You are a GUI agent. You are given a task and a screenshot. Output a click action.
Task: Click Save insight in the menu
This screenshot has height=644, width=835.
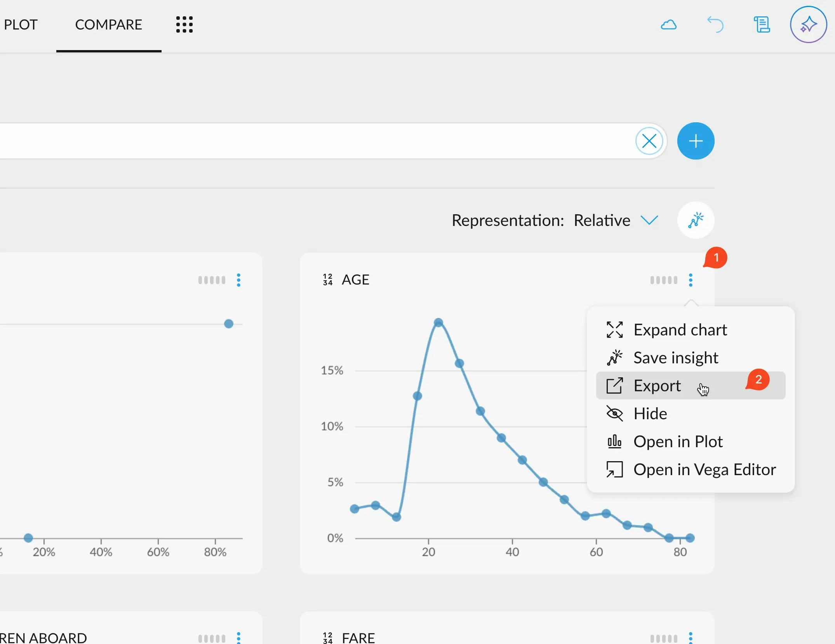pos(675,358)
